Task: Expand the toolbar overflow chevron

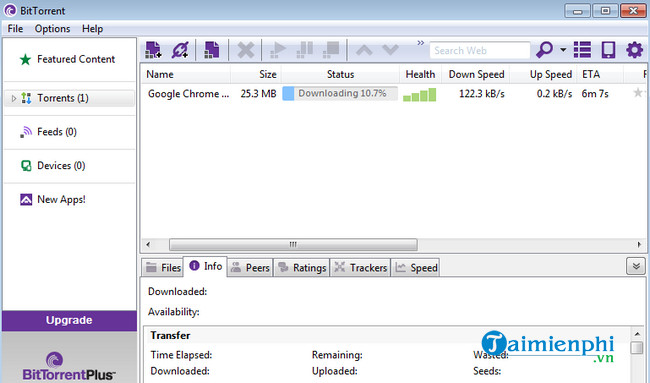Action: pos(421,43)
